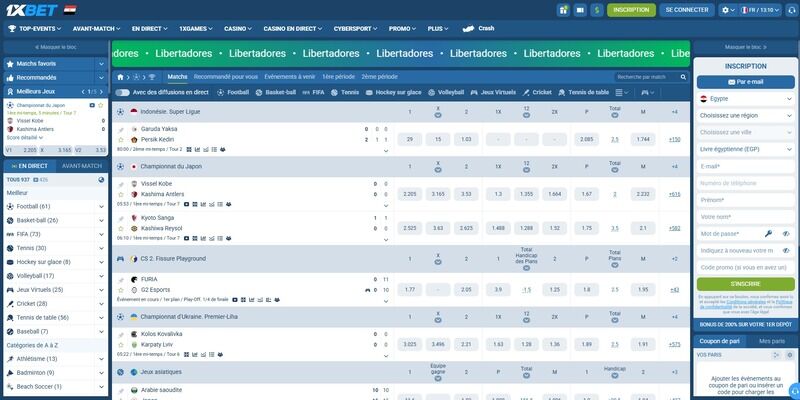Open the mobile app icon in header
800x400 pixels.
[580, 10]
